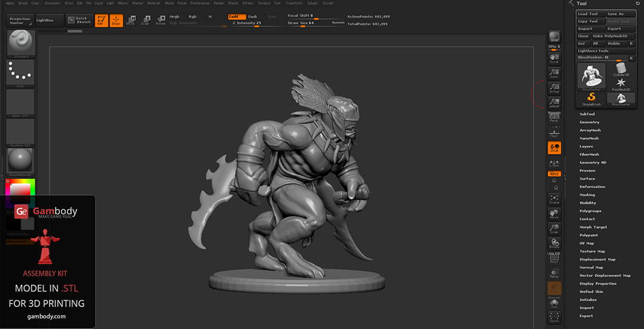This screenshot has height=329, width=644.
Task: Adjust the Z Intensity slider
Action: pos(257,24)
